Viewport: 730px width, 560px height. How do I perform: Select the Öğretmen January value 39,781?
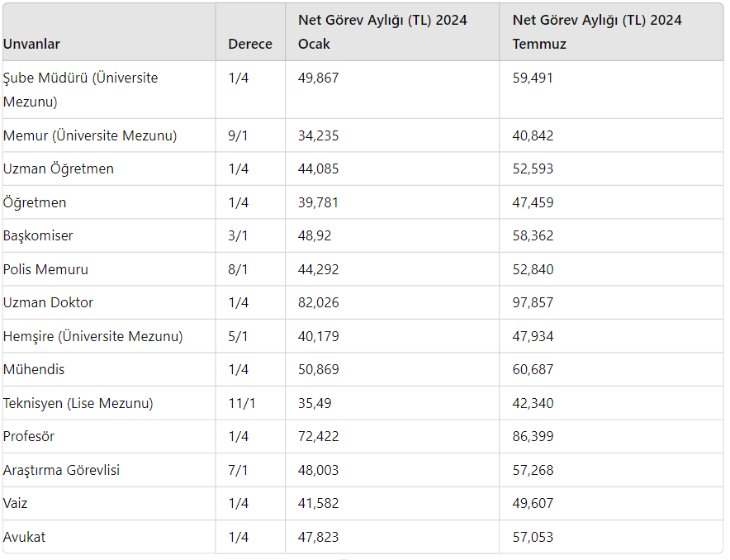(x=319, y=203)
